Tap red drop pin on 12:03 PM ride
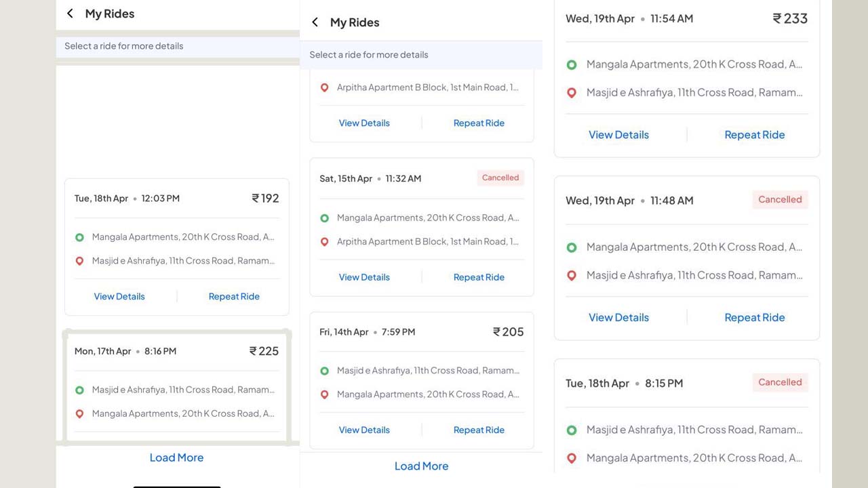Screen dimensions: 868x488 [x=79, y=261]
